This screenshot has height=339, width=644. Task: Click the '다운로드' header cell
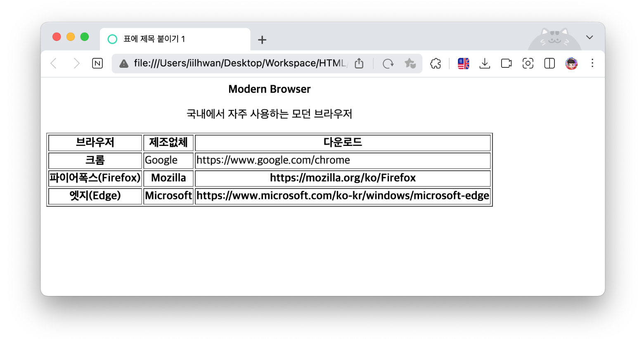pos(343,143)
